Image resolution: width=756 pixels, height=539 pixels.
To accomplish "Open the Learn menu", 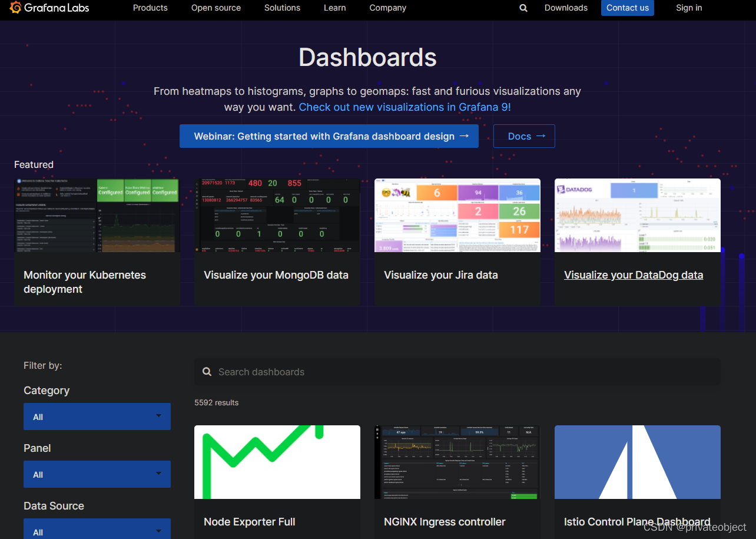I will [x=335, y=8].
